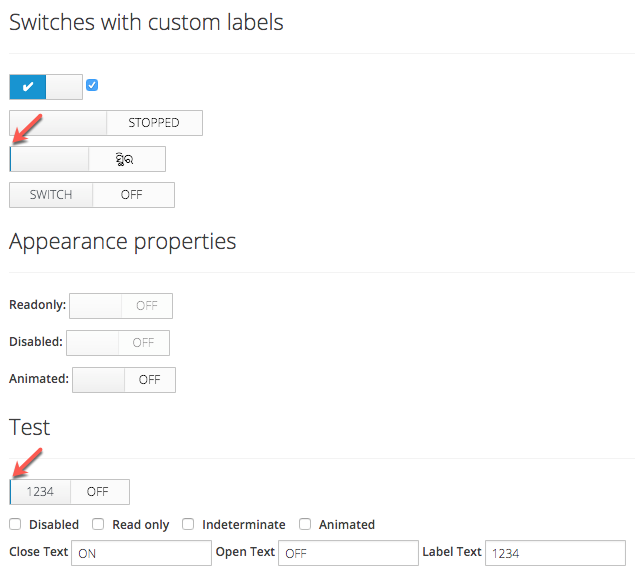Click the Open Text input field
The height and width of the screenshot is (580, 635).
tap(348, 553)
